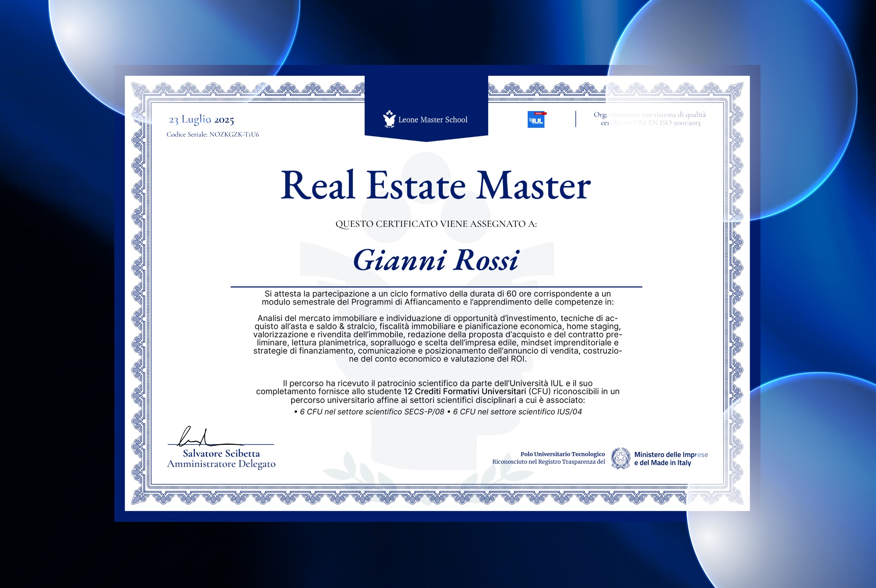Click the Italian Republic emblem icon
Viewport: 876px width, 588px height.
[620, 458]
